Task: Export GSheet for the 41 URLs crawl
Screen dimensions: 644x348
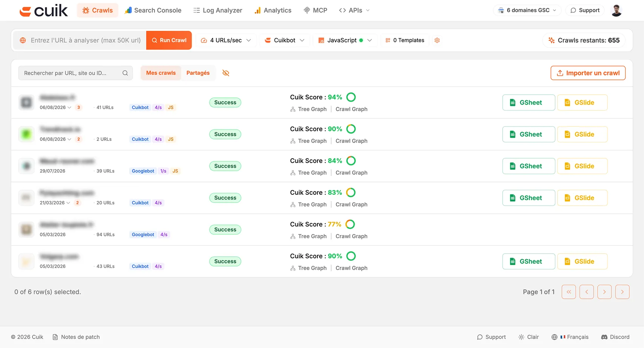Action: coord(529,103)
